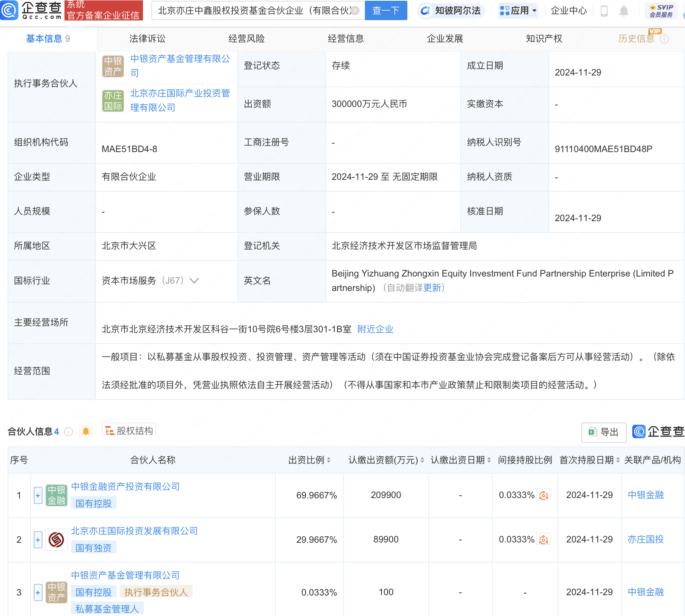The width and height of the screenshot is (685, 616).
Task: Clear the search box with the × icon
Action: pos(354,11)
